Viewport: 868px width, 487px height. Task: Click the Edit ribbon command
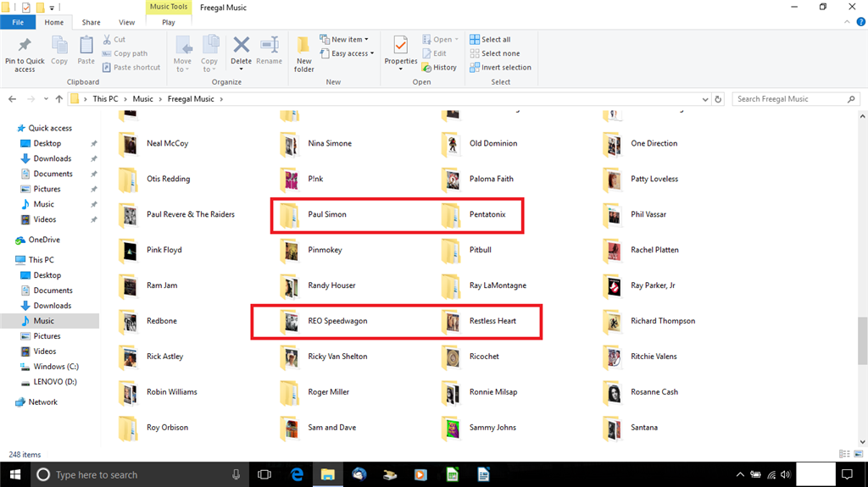point(434,53)
